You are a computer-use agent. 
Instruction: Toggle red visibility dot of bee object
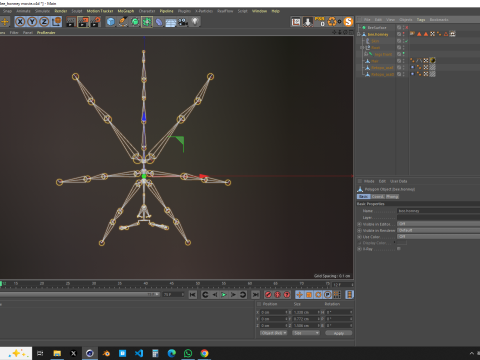[404, 34]
